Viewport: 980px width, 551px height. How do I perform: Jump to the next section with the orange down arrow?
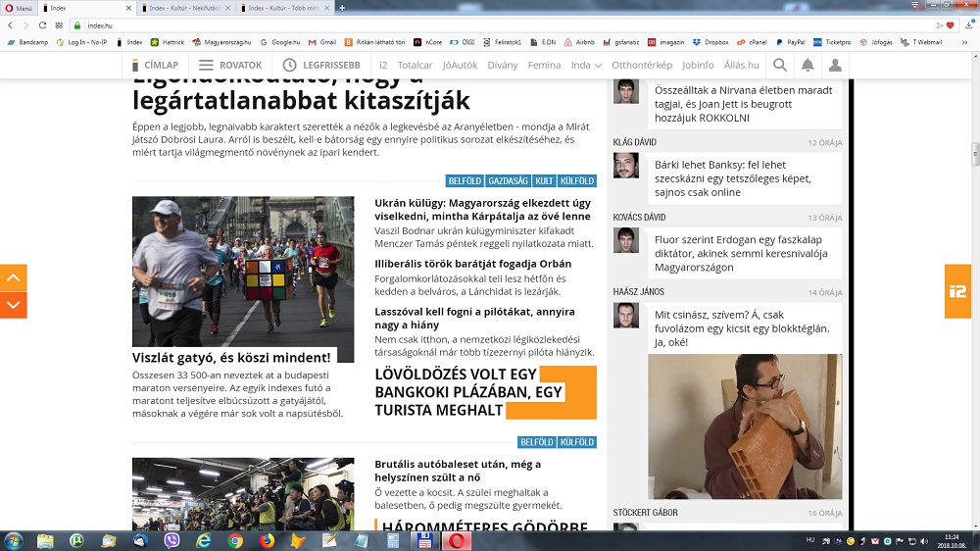[x=13, y=305]
